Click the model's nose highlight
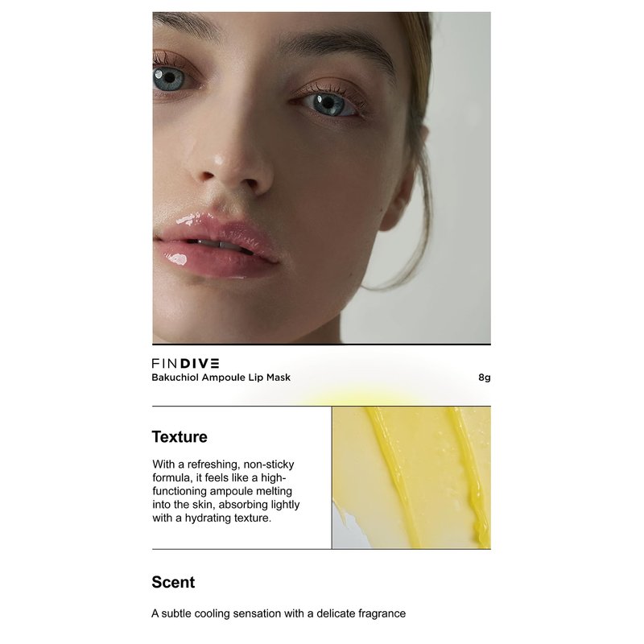Image resolution: width=644 pixels, height=644 pixels. pos(219,159)
